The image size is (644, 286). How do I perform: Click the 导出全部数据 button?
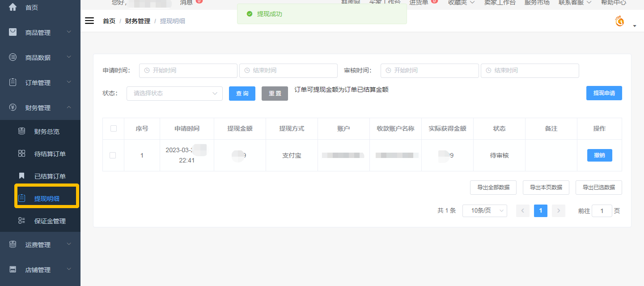click(493, 188)
